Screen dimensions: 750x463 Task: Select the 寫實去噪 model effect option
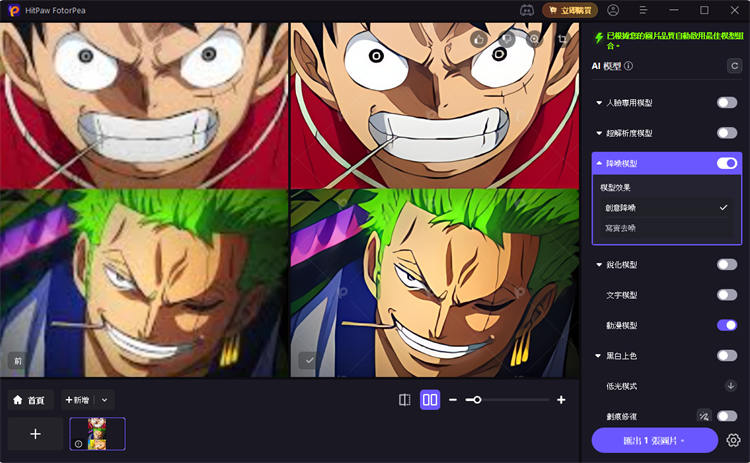click(666, 228)
